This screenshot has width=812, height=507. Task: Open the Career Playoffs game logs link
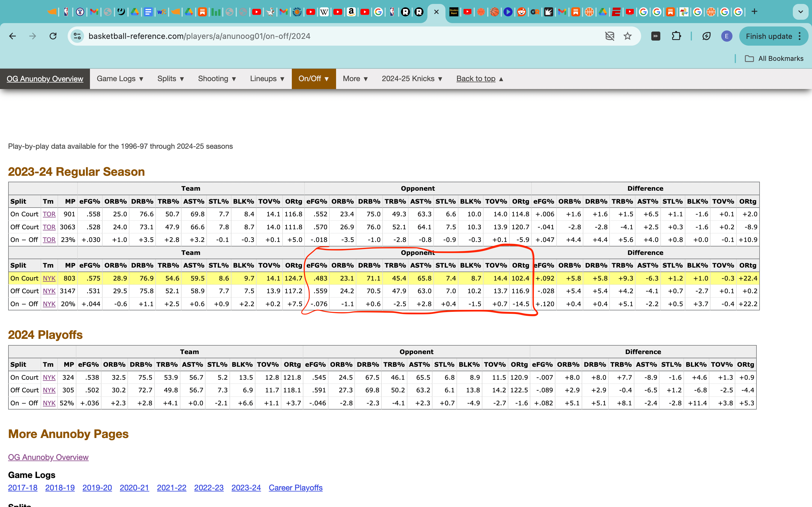[295, 488]
